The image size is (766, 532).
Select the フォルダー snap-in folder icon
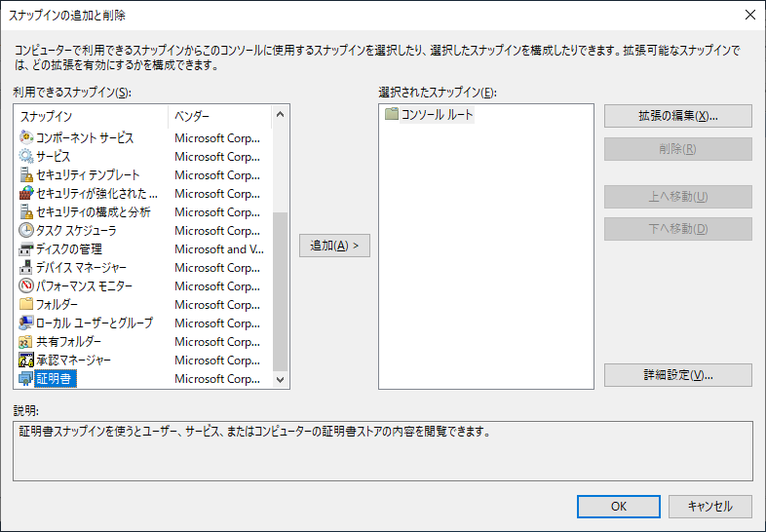click(26, 304)
